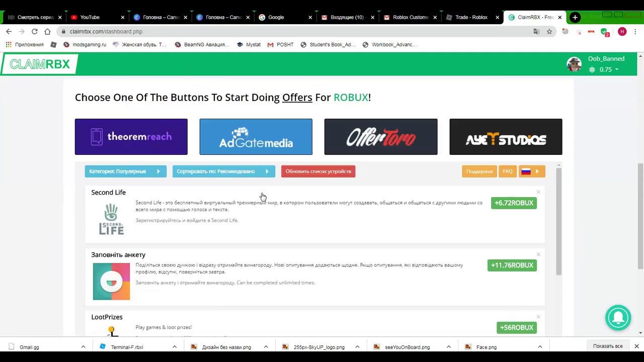Viewport: 644px width, 362px height.
Task: Open the Russian flag language selector
Action: (531, 171)
